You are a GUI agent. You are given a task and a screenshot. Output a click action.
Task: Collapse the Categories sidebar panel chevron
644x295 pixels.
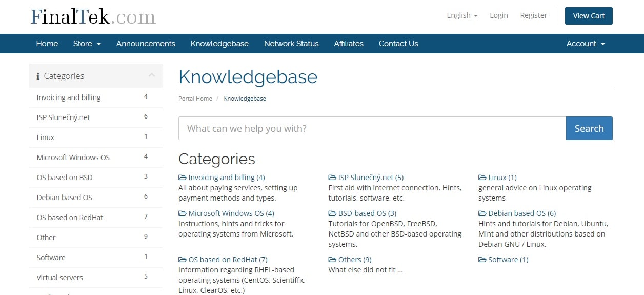[x=152, y=75]
